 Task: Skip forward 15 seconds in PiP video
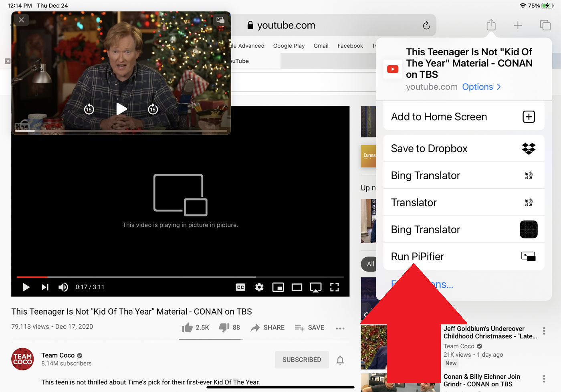pos(153,109)
